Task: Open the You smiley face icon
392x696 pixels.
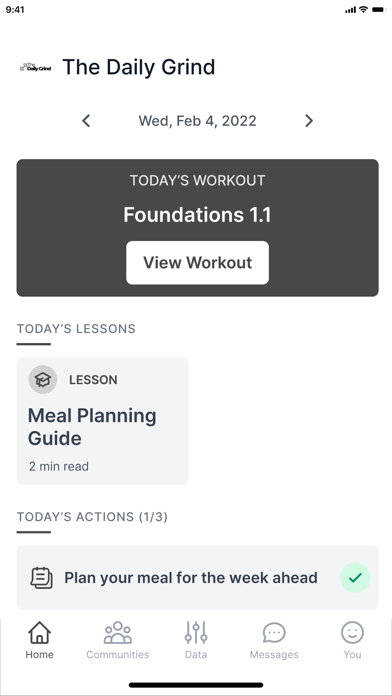Action: (352, 633)
